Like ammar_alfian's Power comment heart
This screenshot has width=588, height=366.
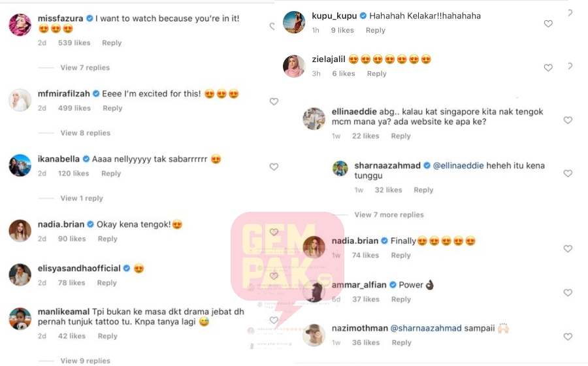pos(568,293)
